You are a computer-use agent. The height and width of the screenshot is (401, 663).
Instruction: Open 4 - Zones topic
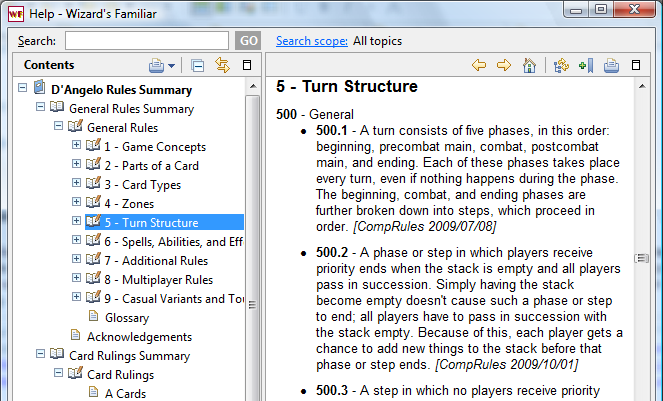point(129,204)
